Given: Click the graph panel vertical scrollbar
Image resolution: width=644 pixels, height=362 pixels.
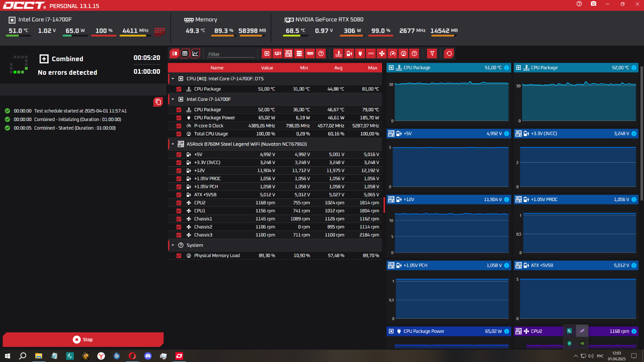Looking at the screenshot, I should (642, 134).
